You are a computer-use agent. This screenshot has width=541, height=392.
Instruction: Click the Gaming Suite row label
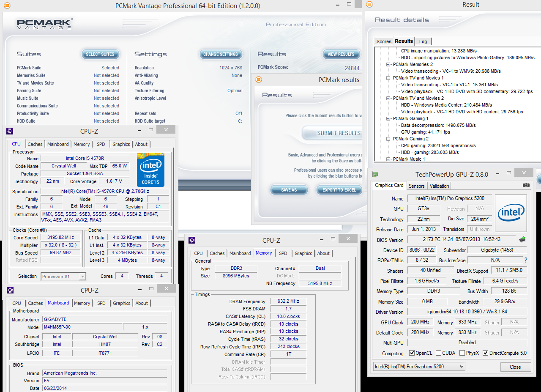point(29,90)
